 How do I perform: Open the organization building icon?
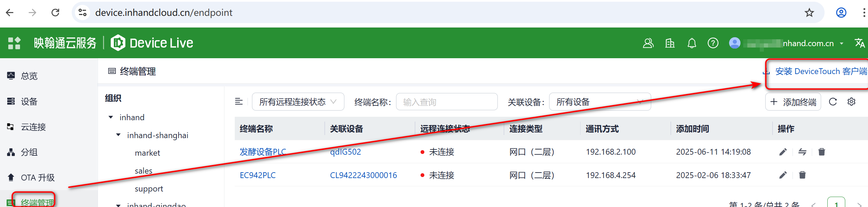670,43
